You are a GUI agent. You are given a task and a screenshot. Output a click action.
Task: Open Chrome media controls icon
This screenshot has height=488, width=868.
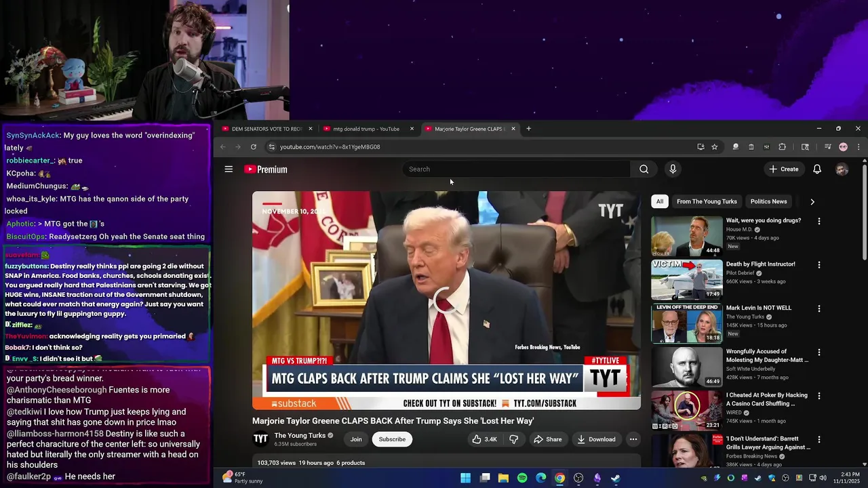[827, 147]
